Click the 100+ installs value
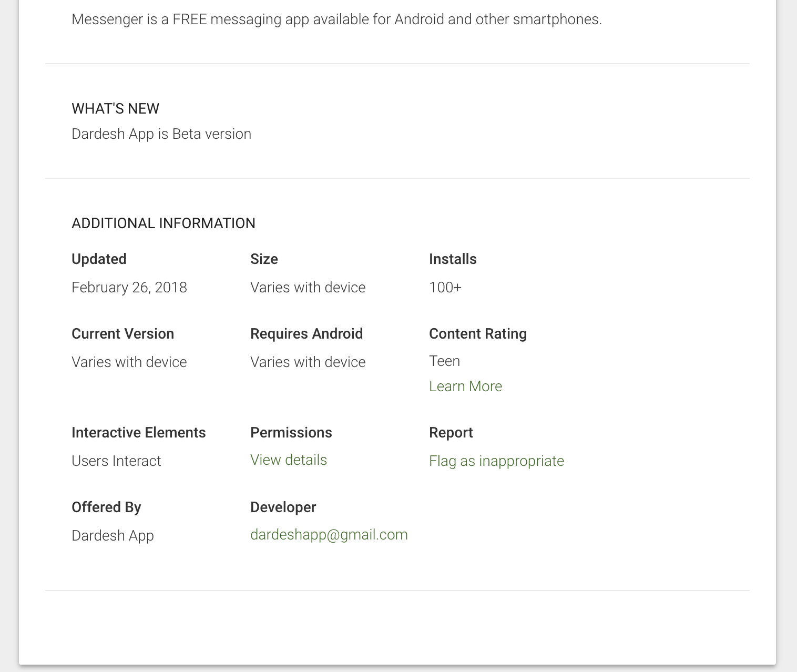 tap(445, 288)
